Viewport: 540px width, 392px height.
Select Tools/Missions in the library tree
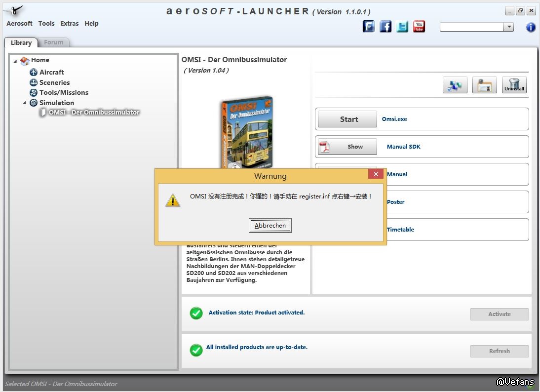64,92
